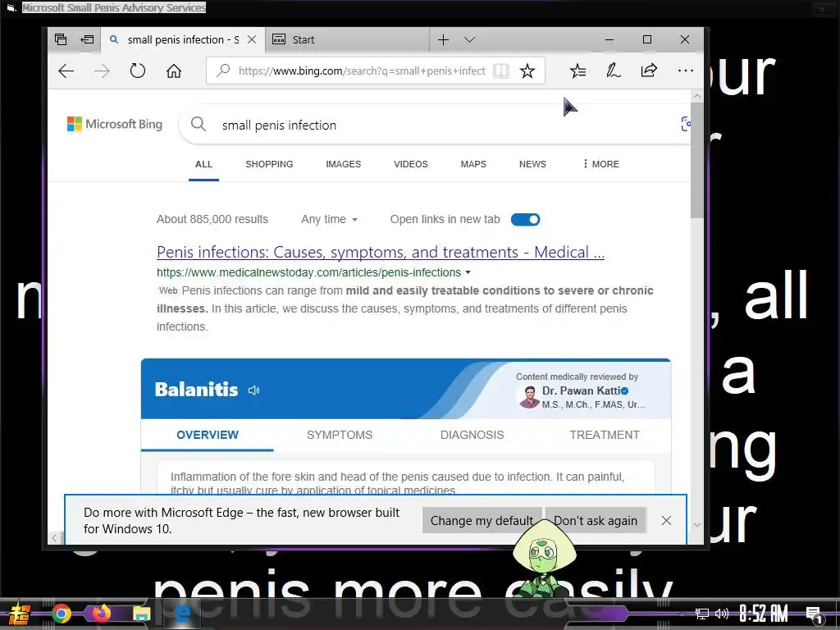Viewport: 840px width, 630px height.
Task: Click the Add notes pen icon
Action: 614,71
